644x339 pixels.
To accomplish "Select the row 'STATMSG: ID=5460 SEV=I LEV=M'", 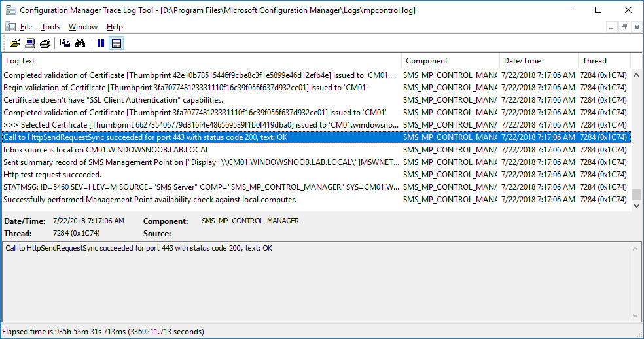I will 316,187.
